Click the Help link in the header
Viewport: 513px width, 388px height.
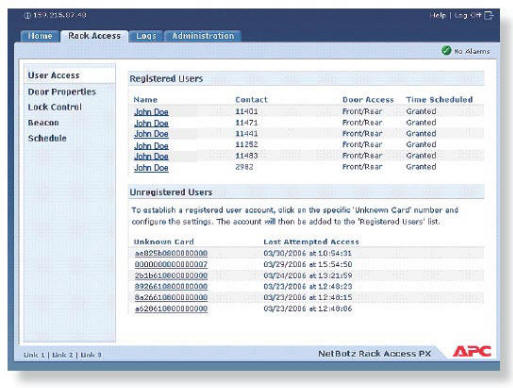coord(437,15)
